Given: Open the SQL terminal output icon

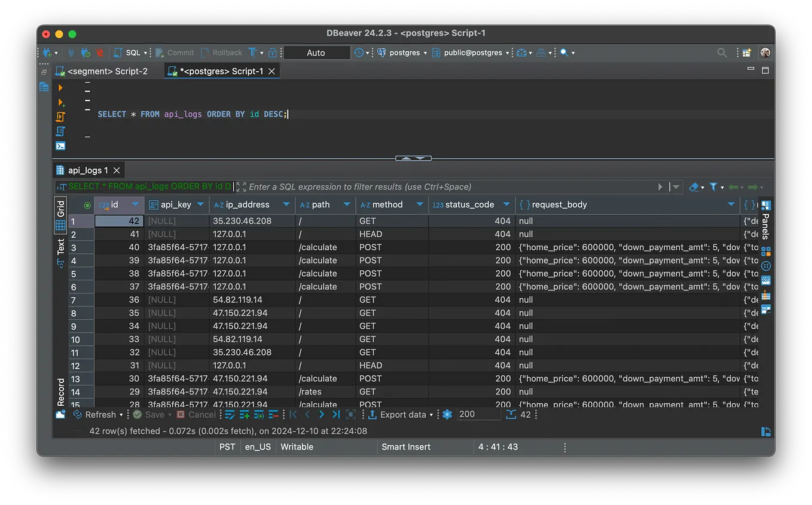Looking at the screenshot, I should [60, 146].
